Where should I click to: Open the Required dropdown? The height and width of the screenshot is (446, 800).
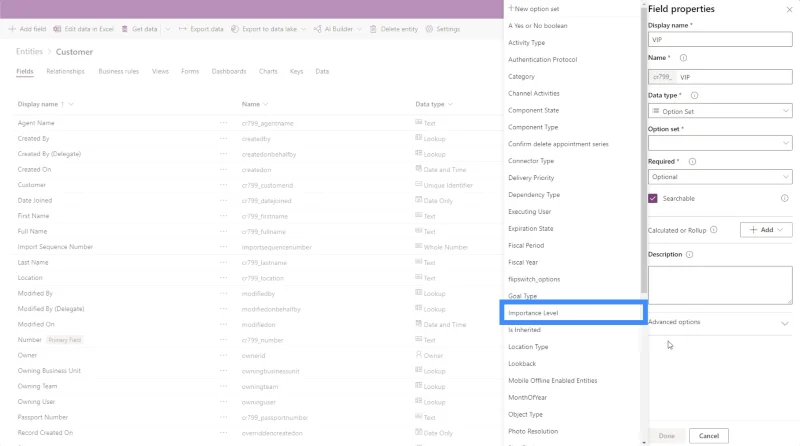coord(720,177)
